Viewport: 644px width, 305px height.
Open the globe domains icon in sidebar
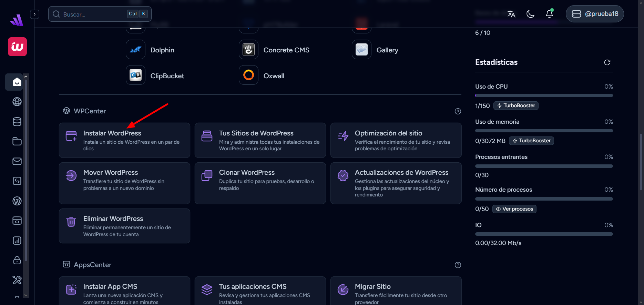(17, 102)
